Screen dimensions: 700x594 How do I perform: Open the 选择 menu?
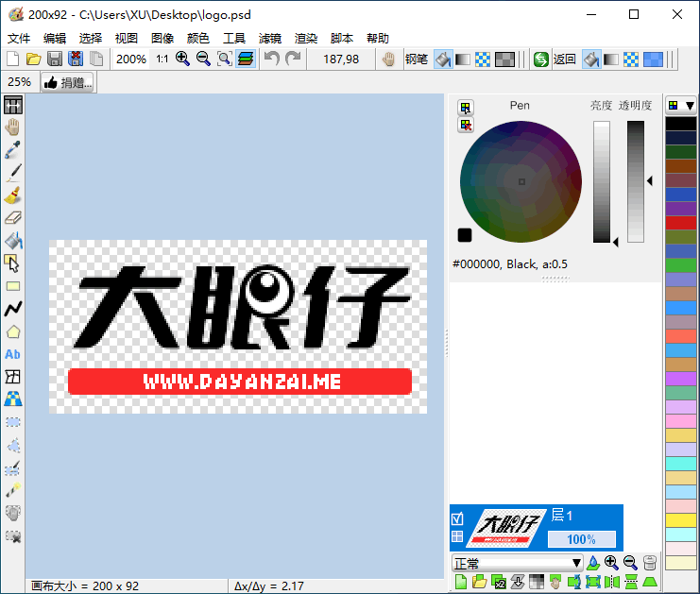coord(91,39)
